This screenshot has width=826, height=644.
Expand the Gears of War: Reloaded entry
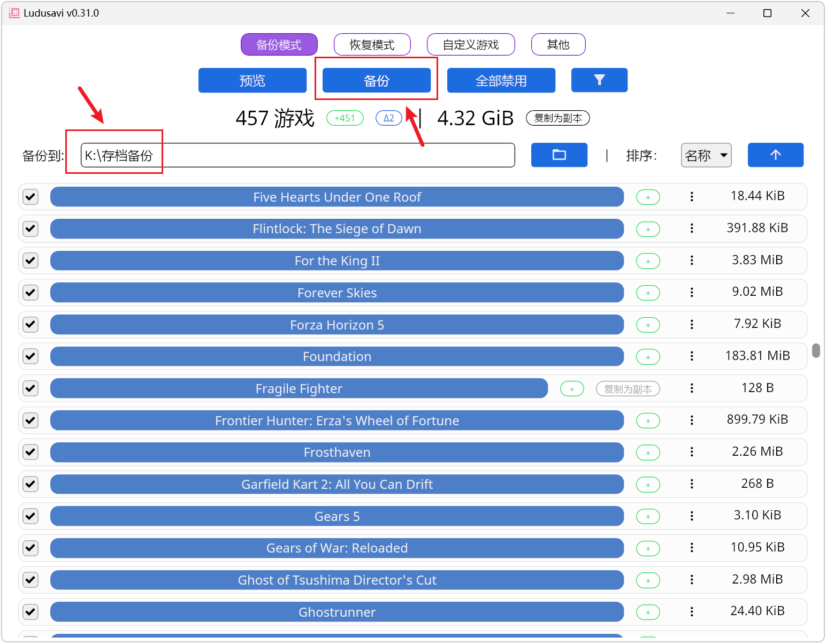coord(337,548)
